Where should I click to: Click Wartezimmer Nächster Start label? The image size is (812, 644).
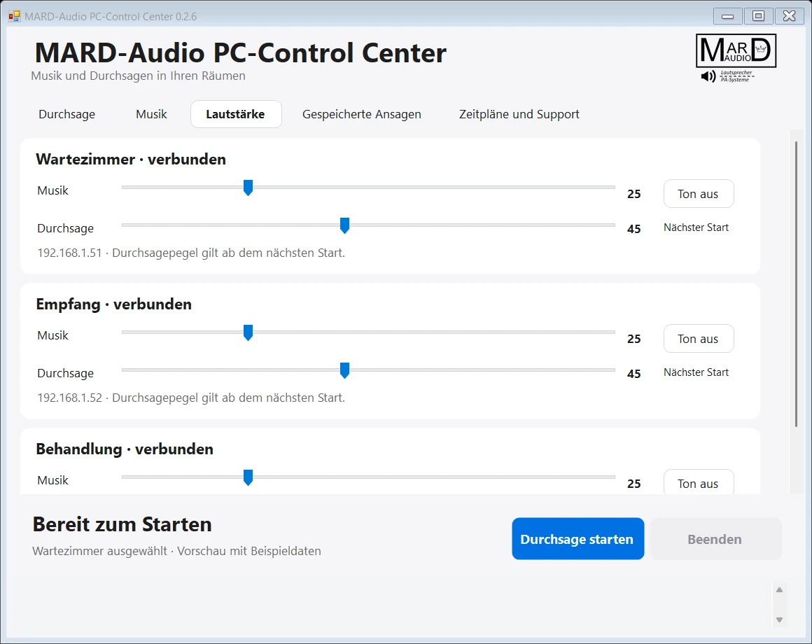[696, 227]
